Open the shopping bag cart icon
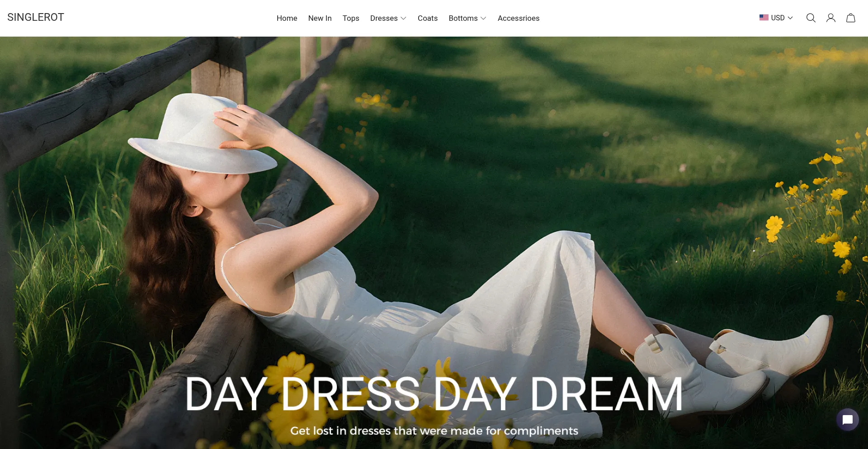 850,18
